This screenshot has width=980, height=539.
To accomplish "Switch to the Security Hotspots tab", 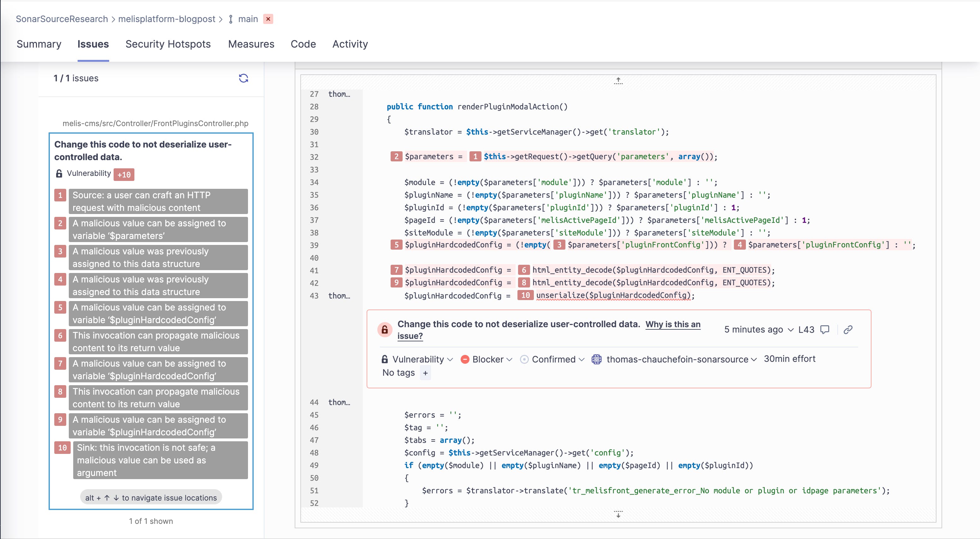I will coord(168,44).
